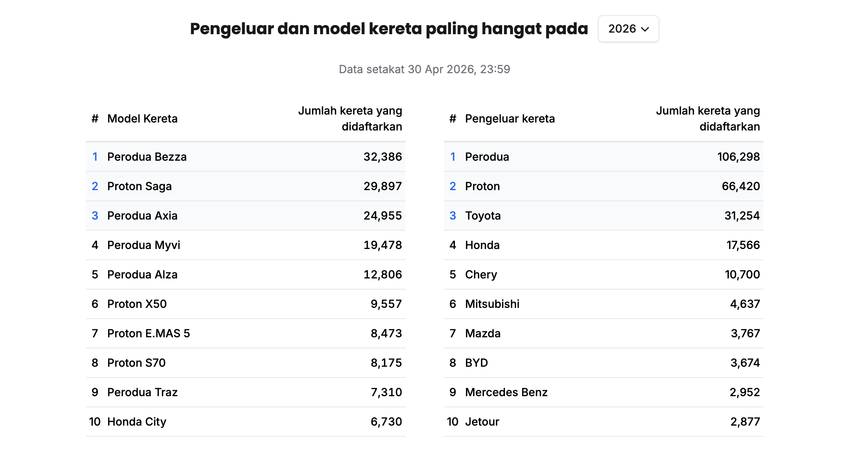Click the 'Pengeluar kereta' column header
Image resolution: width=868 pixels, height=463 pixels.
(x=510, y=119)
